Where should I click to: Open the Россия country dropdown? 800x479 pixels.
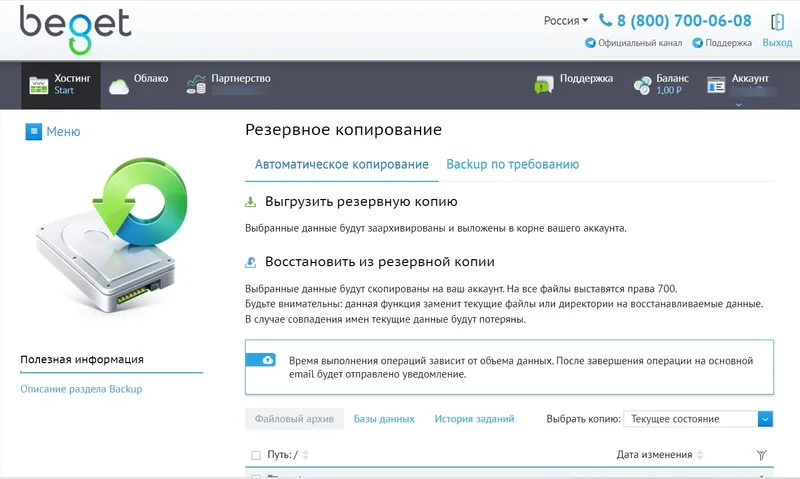pos(565,21)
